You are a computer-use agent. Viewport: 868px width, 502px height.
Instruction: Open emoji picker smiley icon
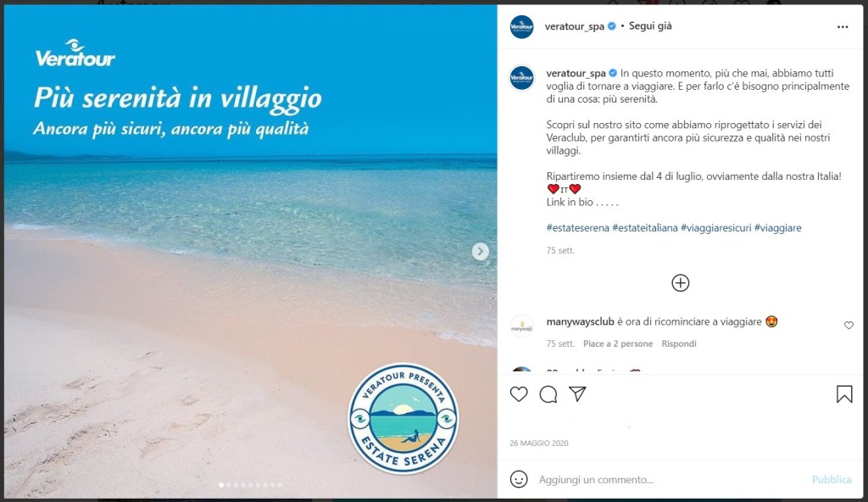(x=519, y=479)
